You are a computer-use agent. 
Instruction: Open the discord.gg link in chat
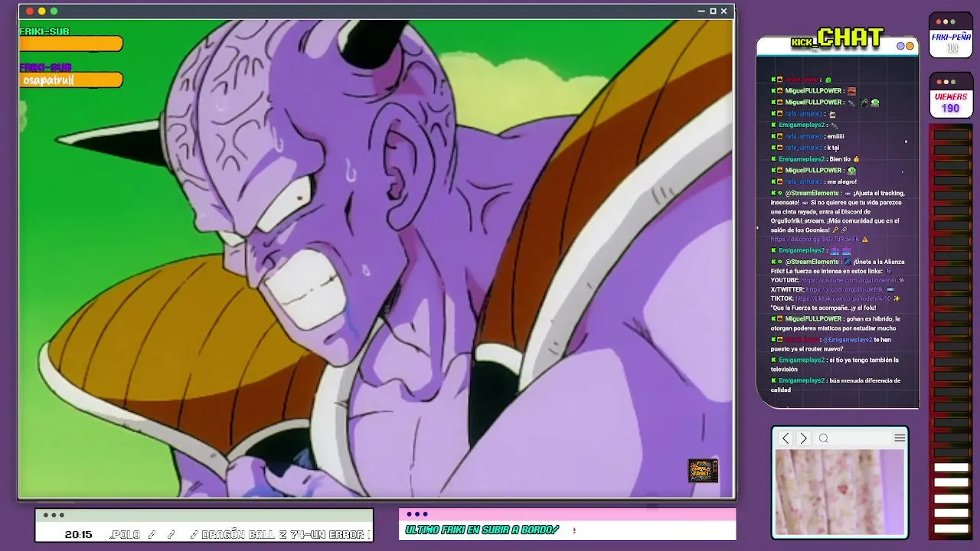point(815,240)
